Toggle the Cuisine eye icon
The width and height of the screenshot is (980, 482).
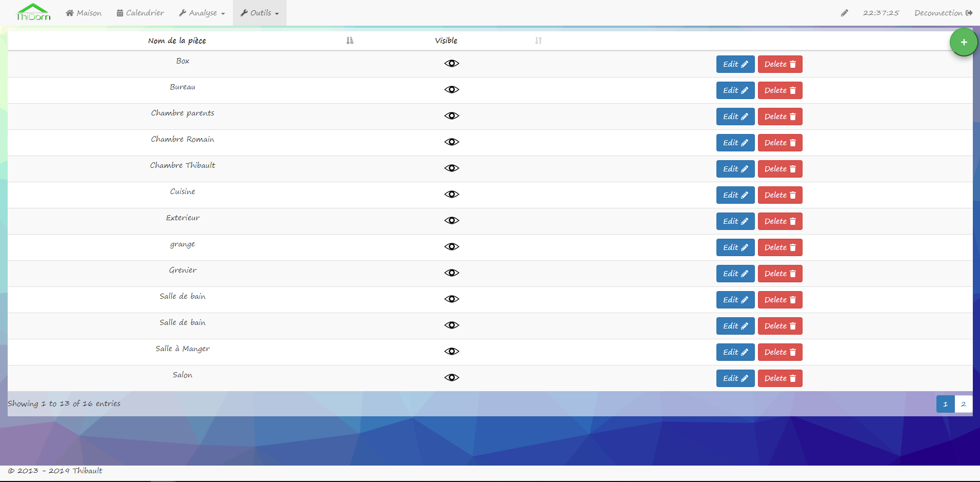pos(452,194)
